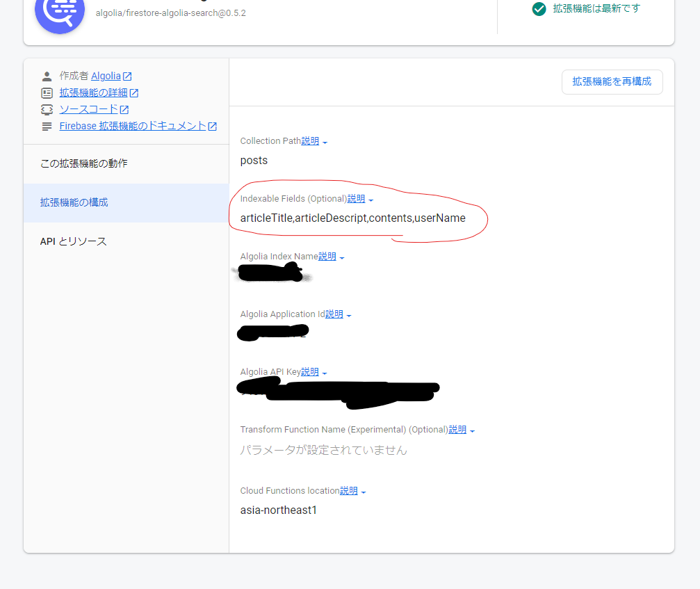Click the green checkmark status icon
Viewport: 700px width, 589px height.
coord(539,9)
